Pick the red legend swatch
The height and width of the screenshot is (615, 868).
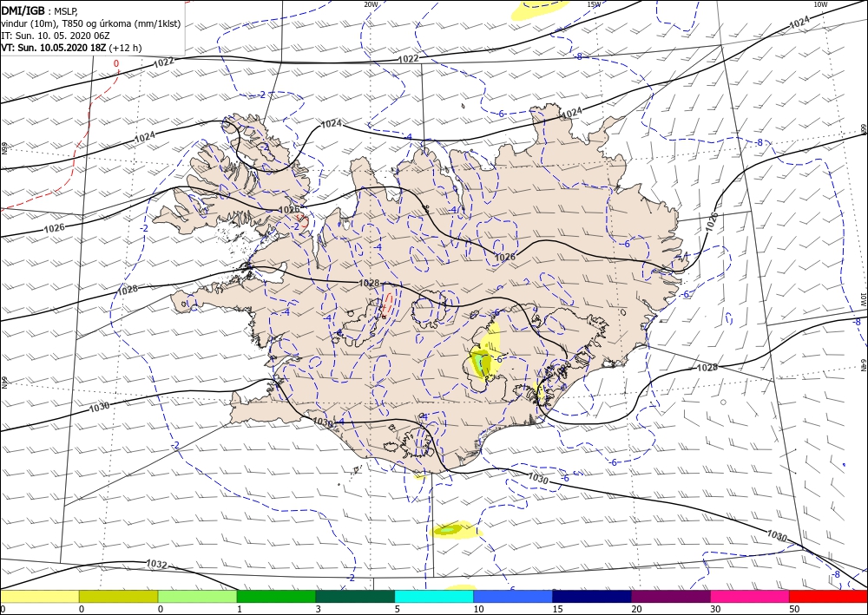click(x=828, y=596)
